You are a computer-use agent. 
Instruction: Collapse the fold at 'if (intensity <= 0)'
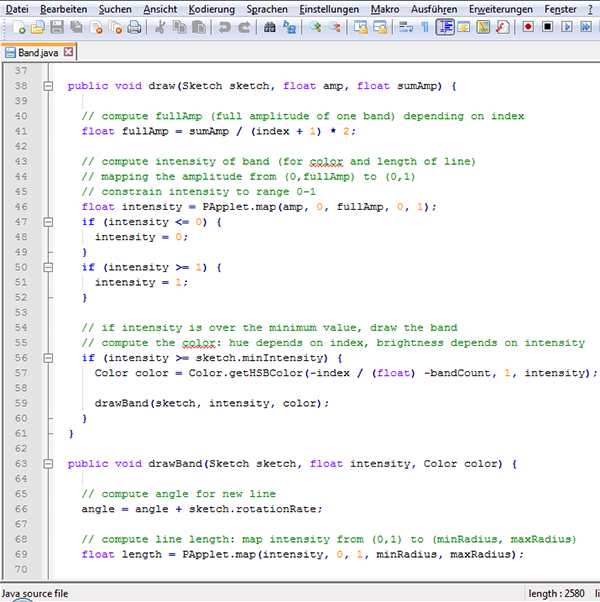(48, 222)
